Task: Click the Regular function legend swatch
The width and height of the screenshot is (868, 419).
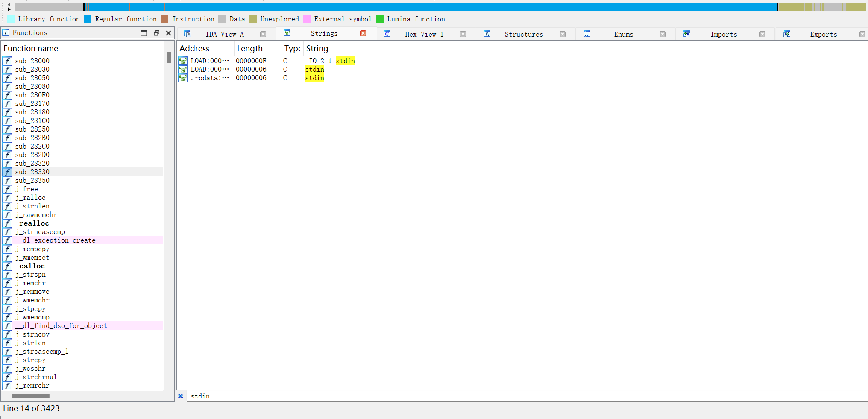Action: coord(88,19)
